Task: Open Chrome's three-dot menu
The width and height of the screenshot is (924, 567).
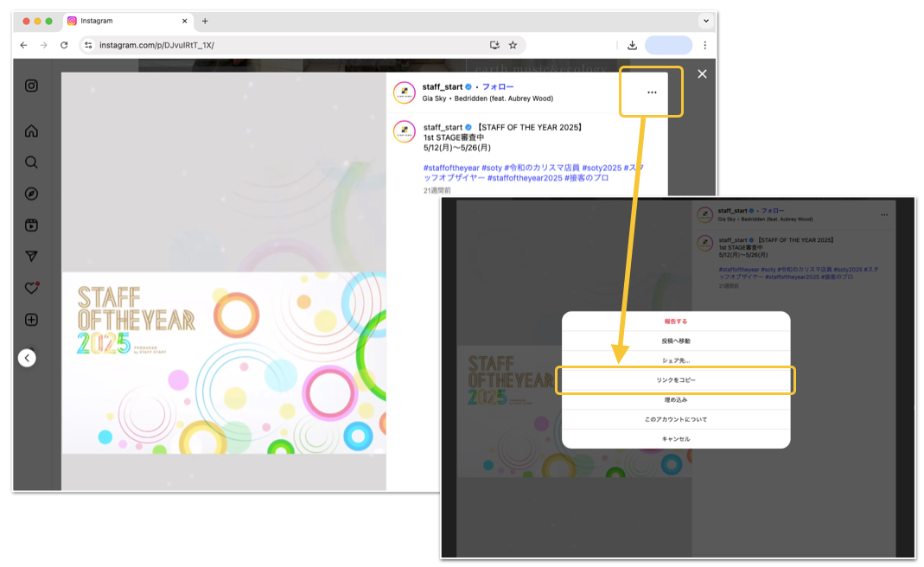Action: tap(704, 45)
